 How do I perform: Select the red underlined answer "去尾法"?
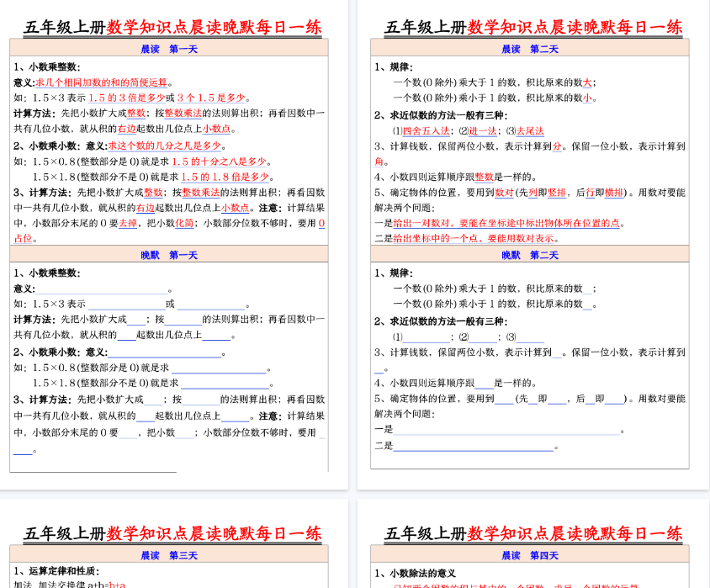click(530, 130)
